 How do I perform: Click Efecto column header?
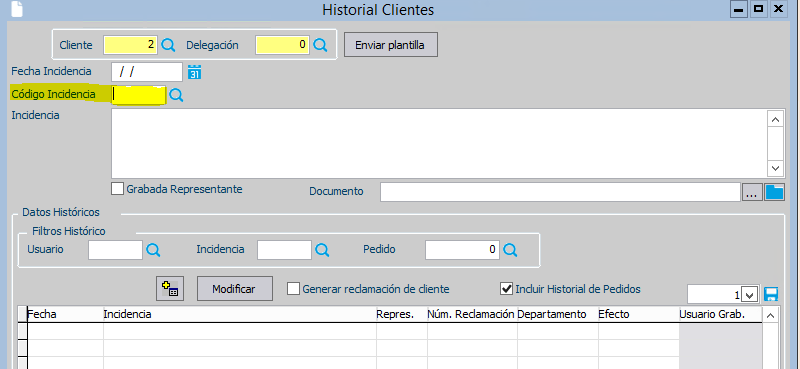[x=639, y=314]
